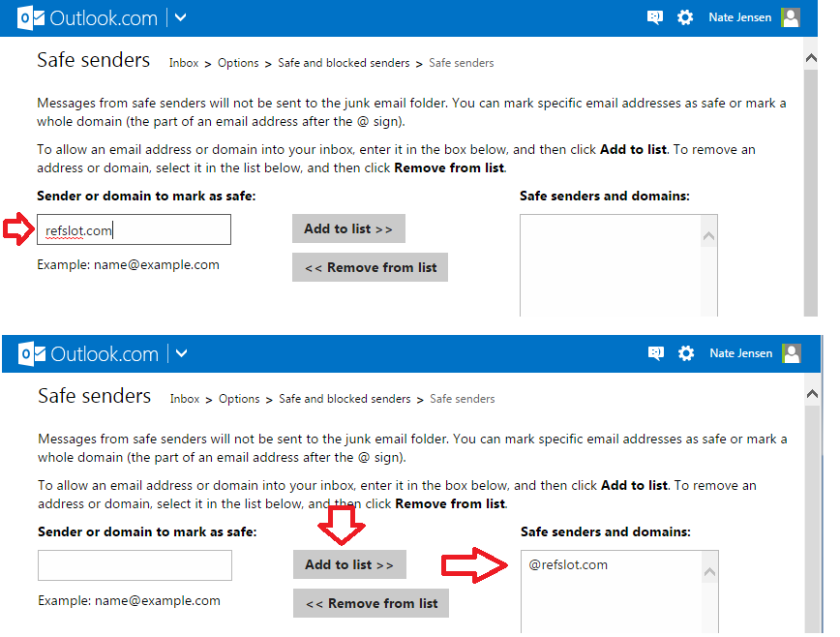Click Nate Jensen account name to open options
This screenshot has width=840, height=637.
[x=740, y=16]
